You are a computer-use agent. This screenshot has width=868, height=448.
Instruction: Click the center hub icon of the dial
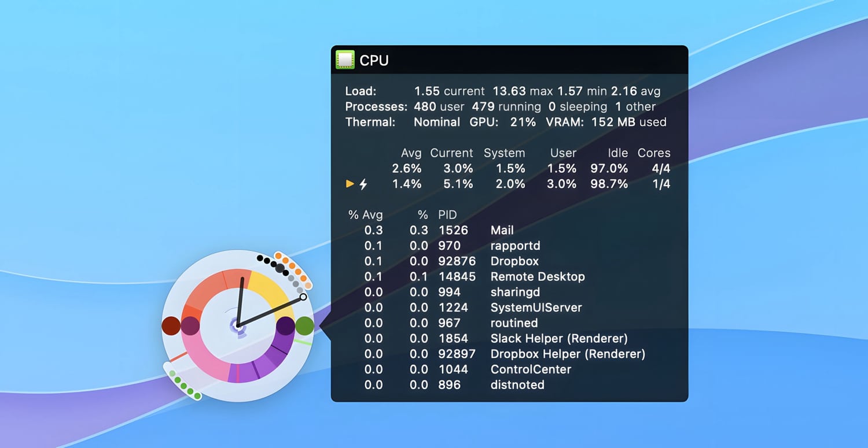(x=238, y=326)
